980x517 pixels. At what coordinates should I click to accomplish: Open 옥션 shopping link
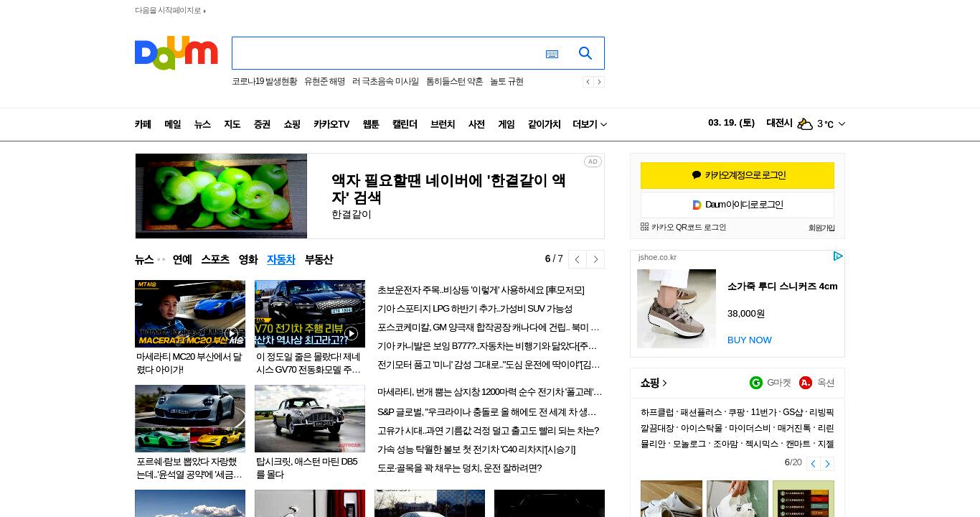(x=817, y=383)
